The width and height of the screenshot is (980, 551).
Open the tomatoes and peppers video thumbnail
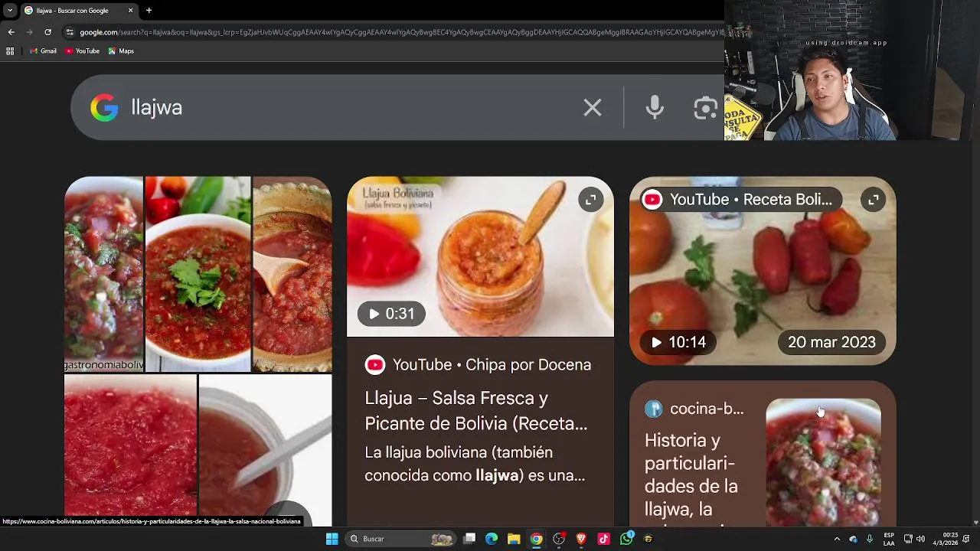point(763,271)
